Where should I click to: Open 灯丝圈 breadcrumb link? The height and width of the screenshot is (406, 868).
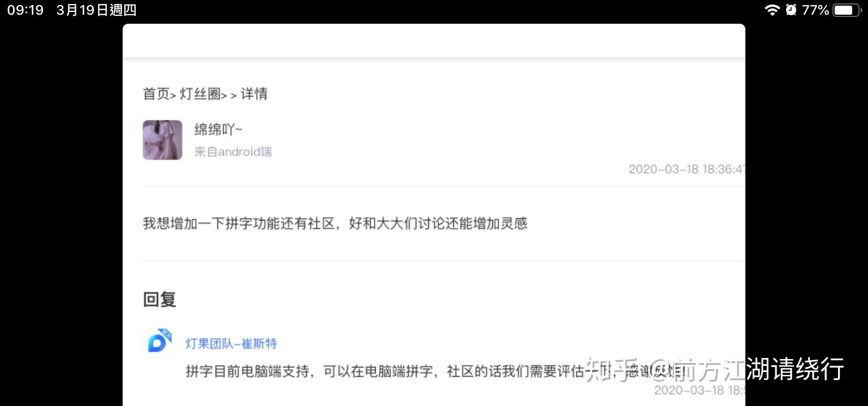tap(200, 94)
